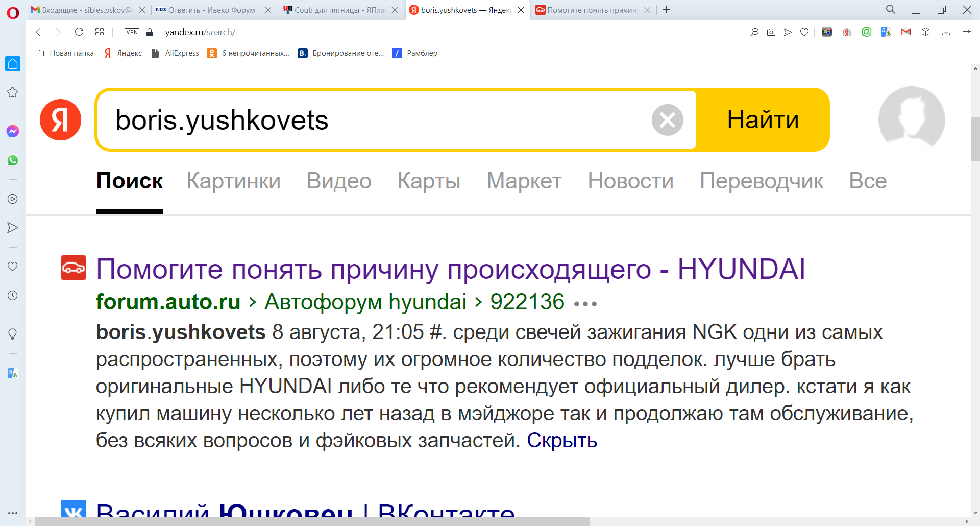Viewport: 980px width, 526px height.
Task: Click the site security padlock icon
Action: coord(150,32)
